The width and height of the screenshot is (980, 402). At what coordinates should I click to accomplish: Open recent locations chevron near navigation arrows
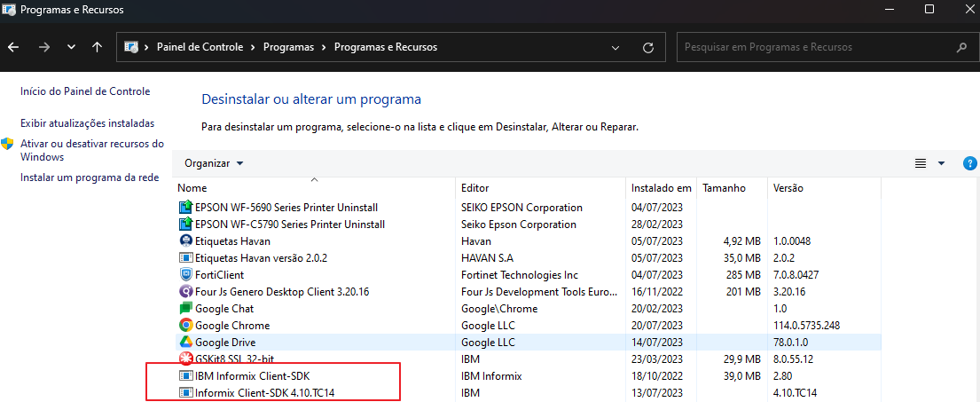pyautogui.click(x=71, y=47)
